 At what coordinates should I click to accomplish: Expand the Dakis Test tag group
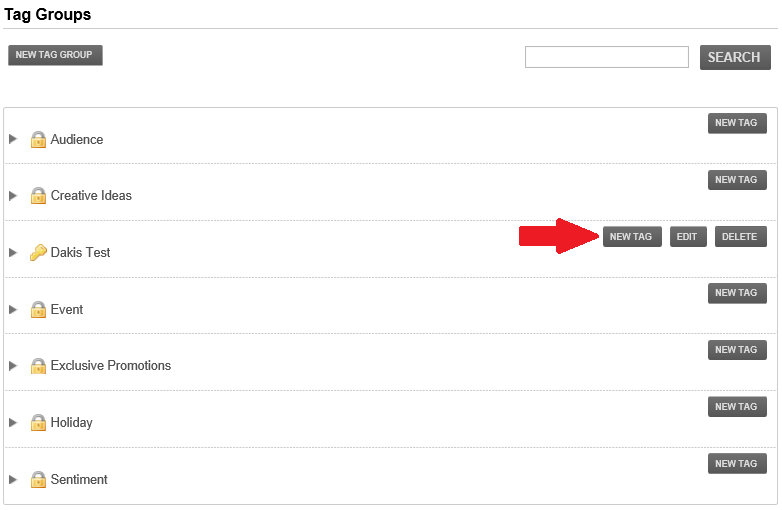click(13, 253)
